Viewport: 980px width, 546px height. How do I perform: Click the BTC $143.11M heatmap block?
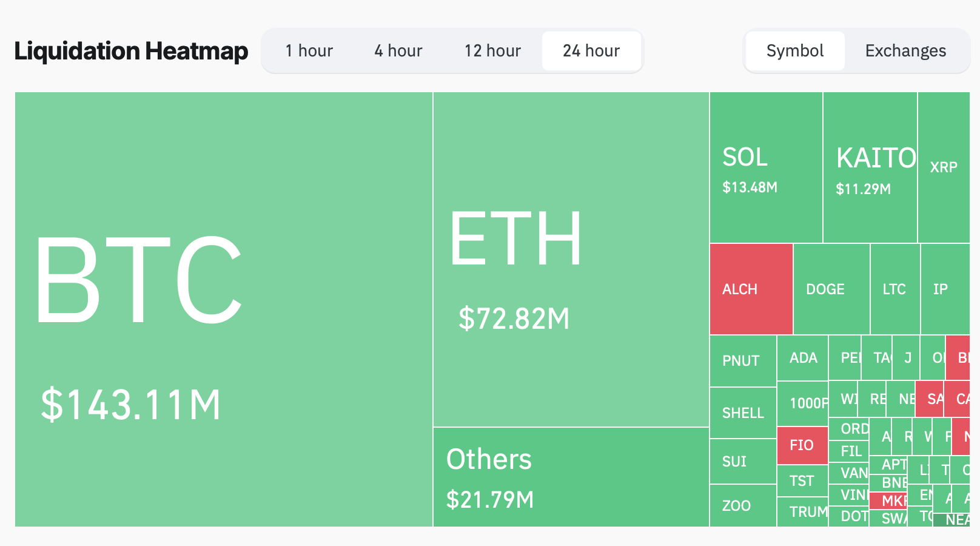pos(224,309)
